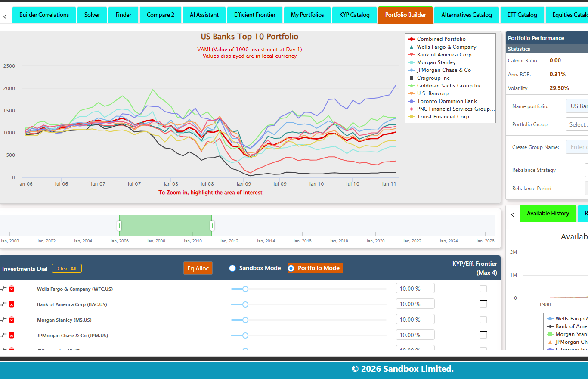
Task: Click swap arrows beside Morgan Stanley
Action: coord(4,320)
